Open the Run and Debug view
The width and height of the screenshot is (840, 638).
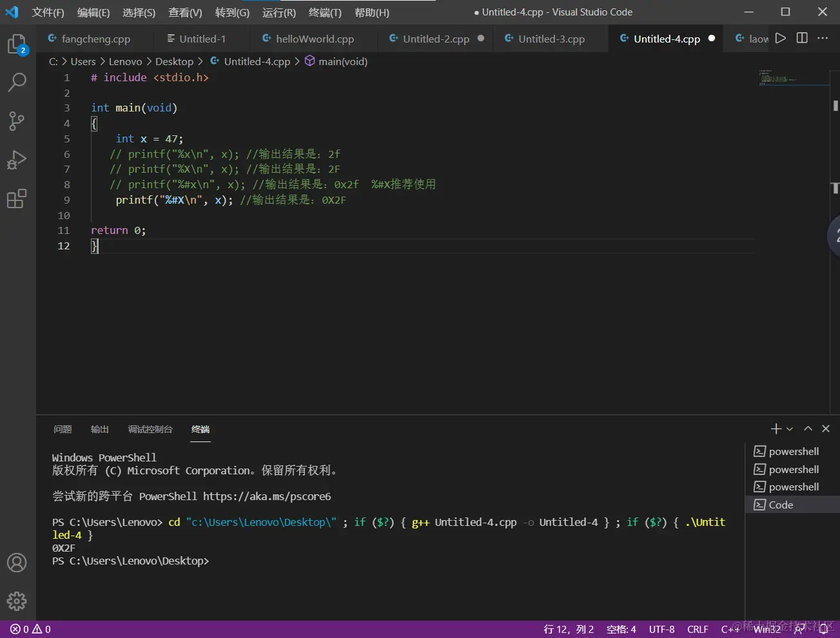[x=17, y=160]
